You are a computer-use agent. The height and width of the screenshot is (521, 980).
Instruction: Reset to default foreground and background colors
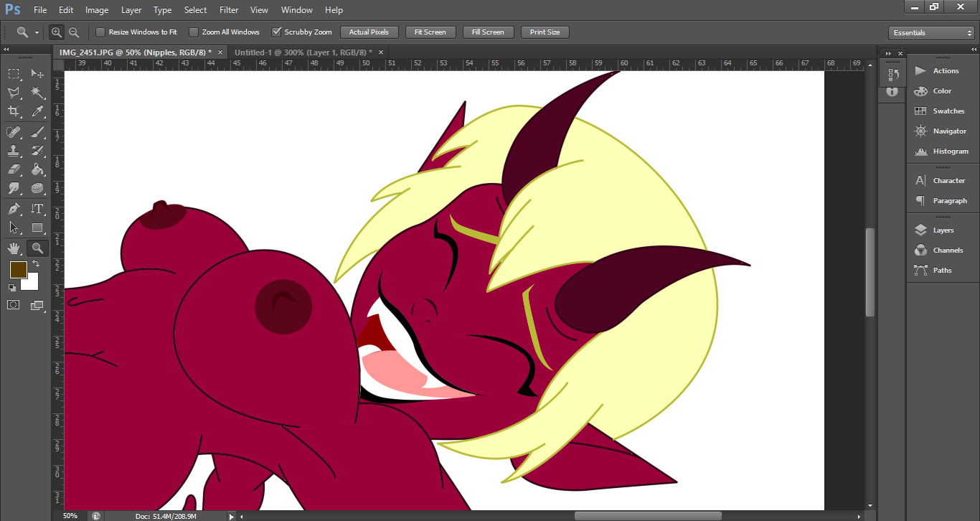[12, 288]
